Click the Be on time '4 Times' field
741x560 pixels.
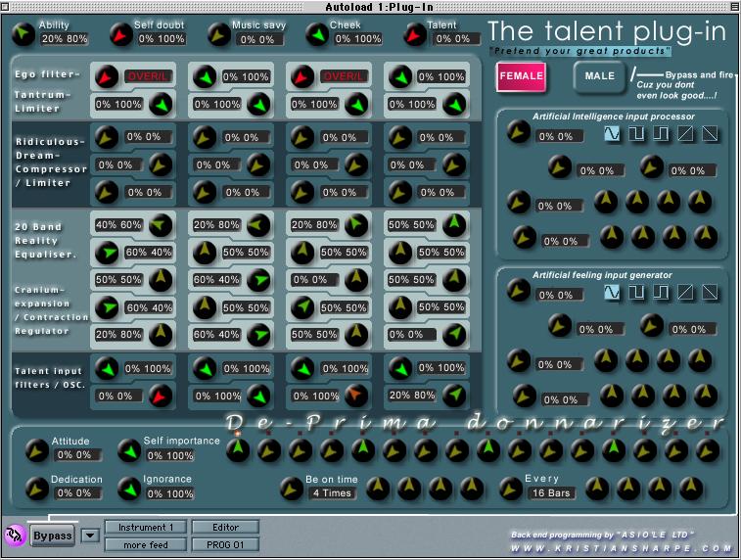331,492
